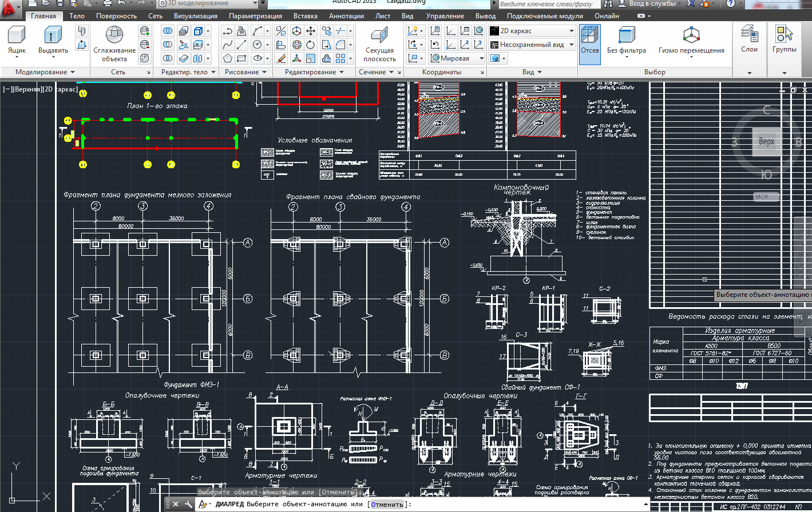Click the Верх face of the ViewCube
The image size is (812, 512).
pyautogui.click(x=766, y=141)
